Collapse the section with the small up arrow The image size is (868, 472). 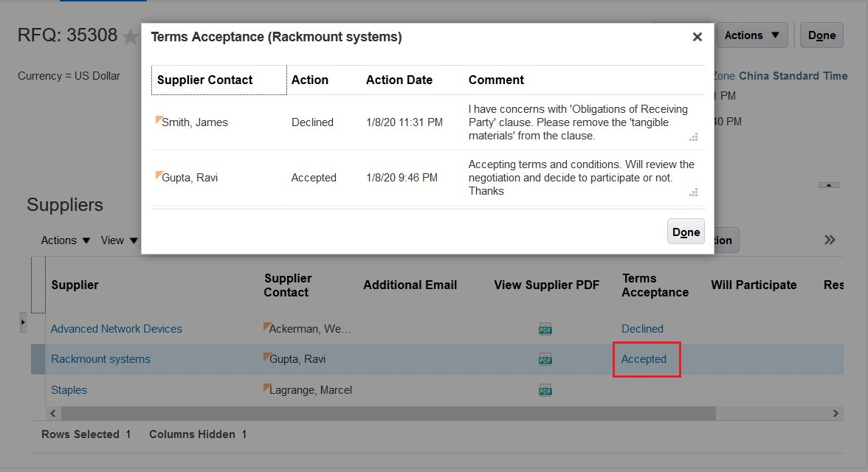pyautogui.click(x=829, y=185)
